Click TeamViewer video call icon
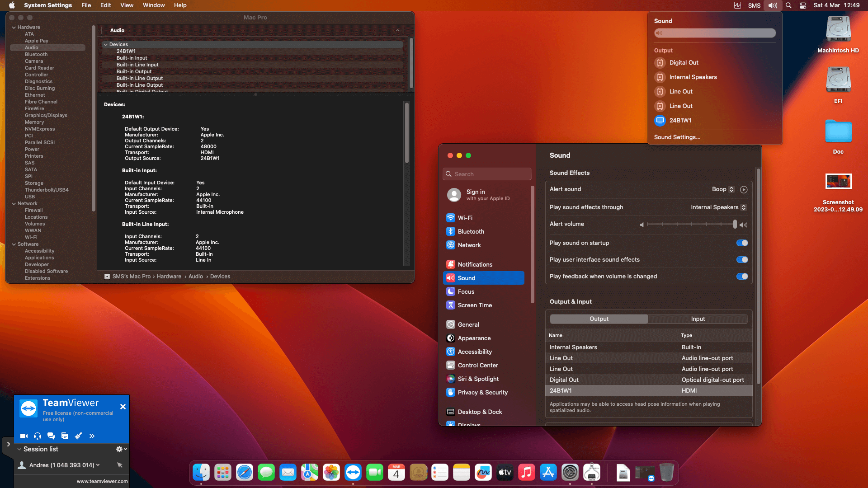 click(24, 436)
